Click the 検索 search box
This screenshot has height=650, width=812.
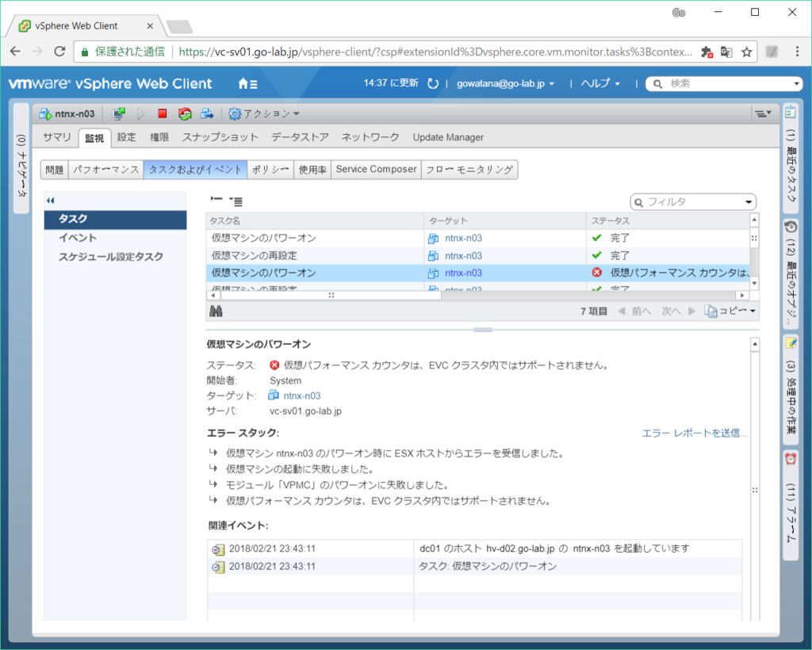[x=722, y=83]
